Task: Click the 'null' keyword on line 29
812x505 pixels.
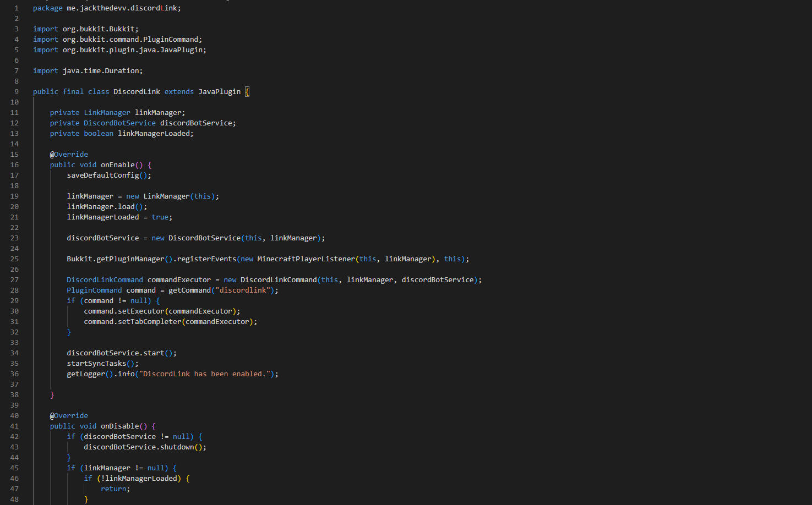Action: tap(139, 301)
